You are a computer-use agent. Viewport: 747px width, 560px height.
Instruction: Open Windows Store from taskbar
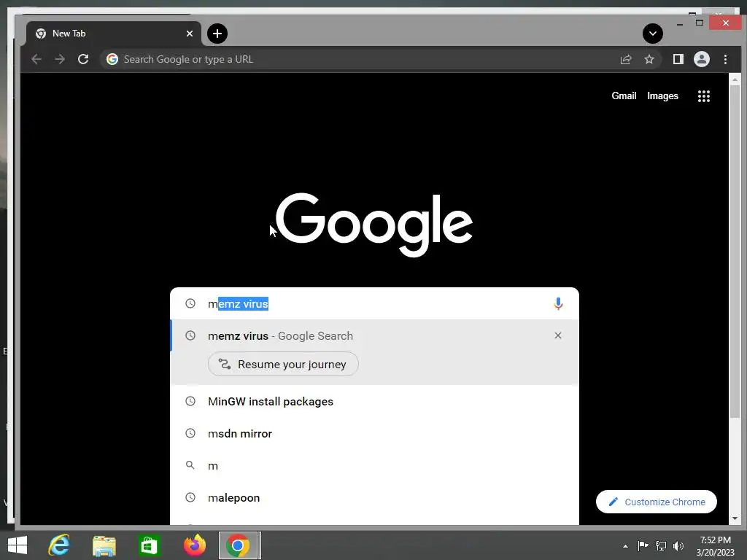coord(149,545)
